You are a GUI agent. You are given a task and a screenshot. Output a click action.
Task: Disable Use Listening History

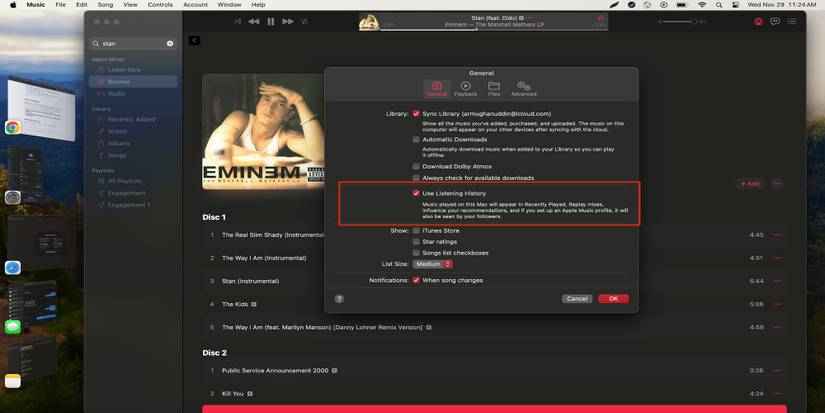click(x=416, y=193)
